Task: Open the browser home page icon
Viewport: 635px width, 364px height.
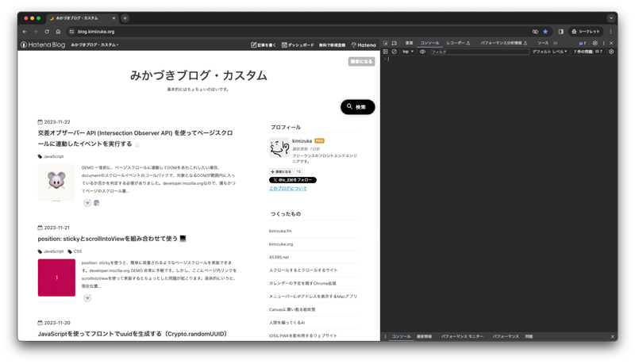Action: 58,32
